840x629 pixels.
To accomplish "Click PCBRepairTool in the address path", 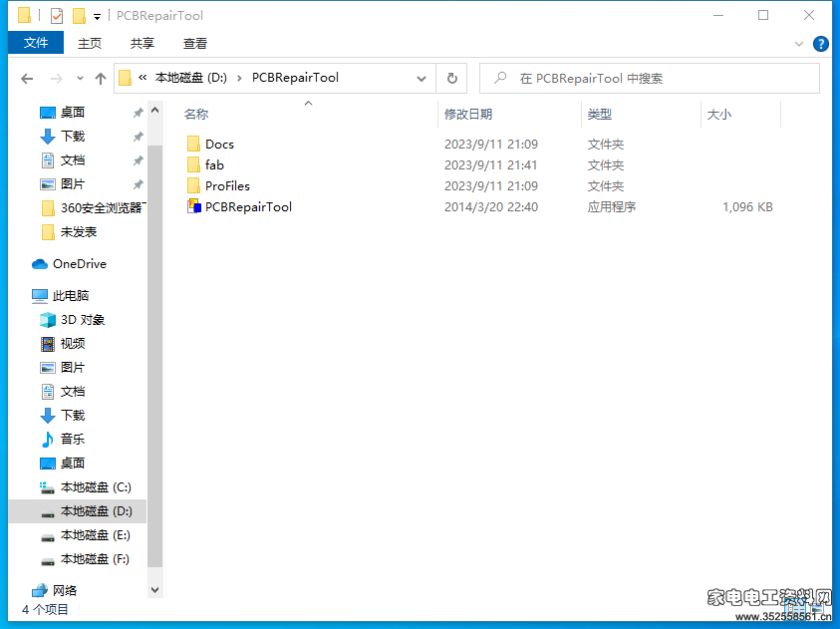I will [295, 78].
